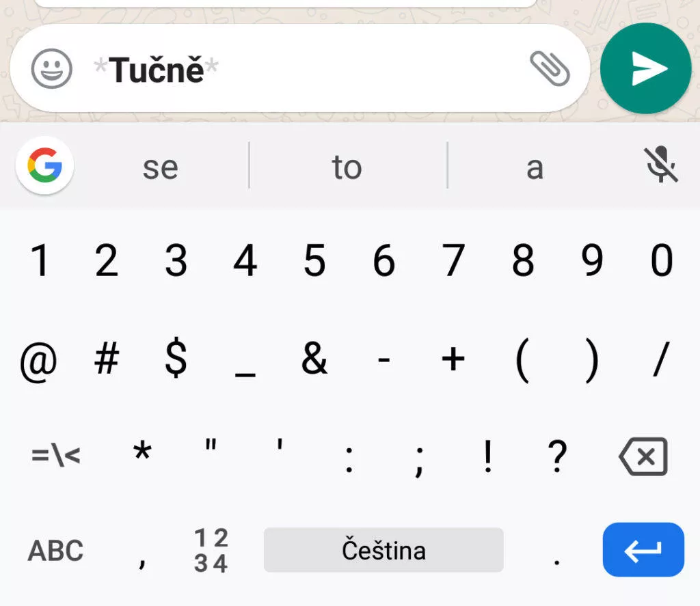Type the asterisk symbol key
The image size is (700, 606).
point(142,453)
